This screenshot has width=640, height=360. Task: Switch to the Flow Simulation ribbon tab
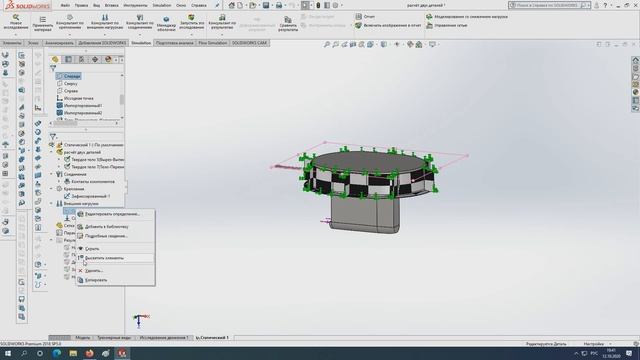point(212,43)
